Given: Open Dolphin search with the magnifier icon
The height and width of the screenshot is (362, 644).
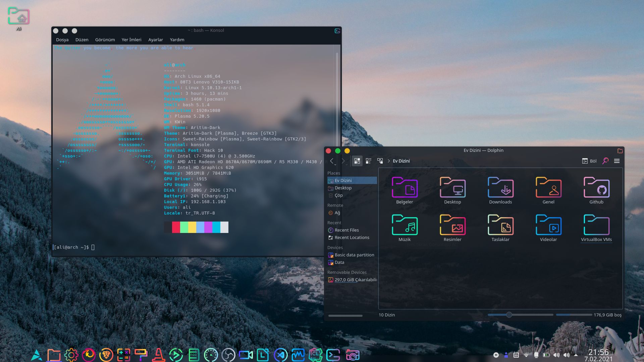Looking at the screenshot, I should coord(605,161).
